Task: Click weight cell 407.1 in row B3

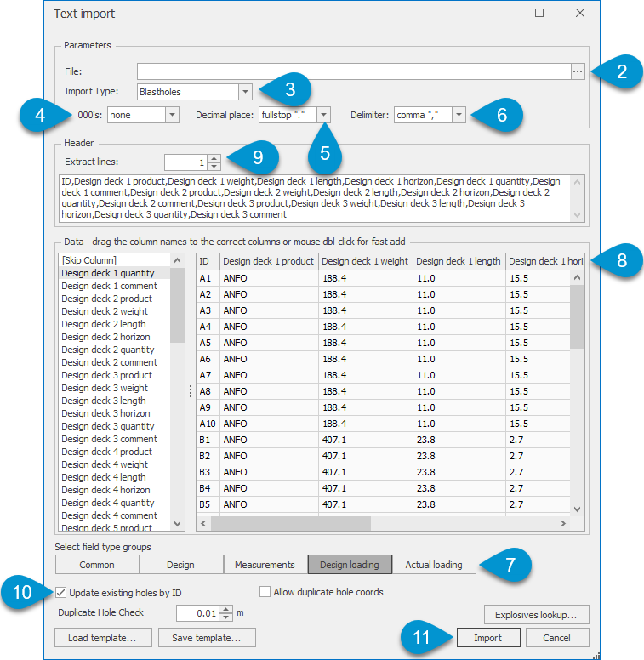Action: pos(366,472)
